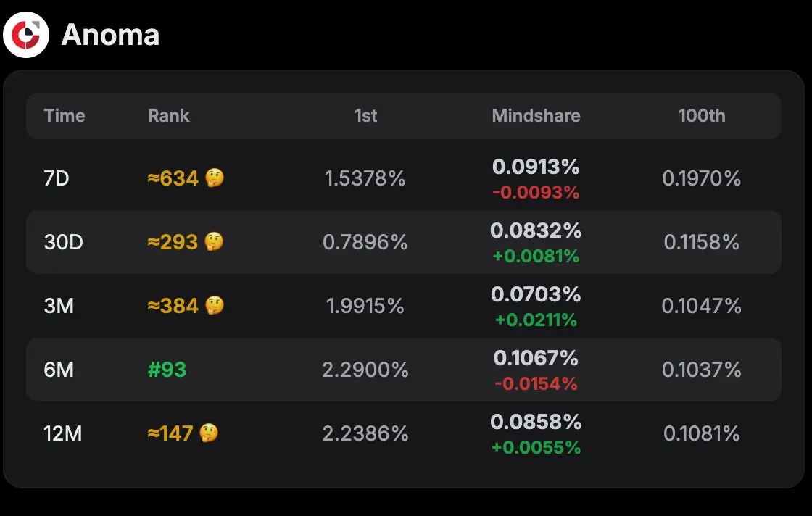This screenshot has height=516, width=812.
Task: Click the 0.1037% 100th value
Action: (x=702, y=370)
